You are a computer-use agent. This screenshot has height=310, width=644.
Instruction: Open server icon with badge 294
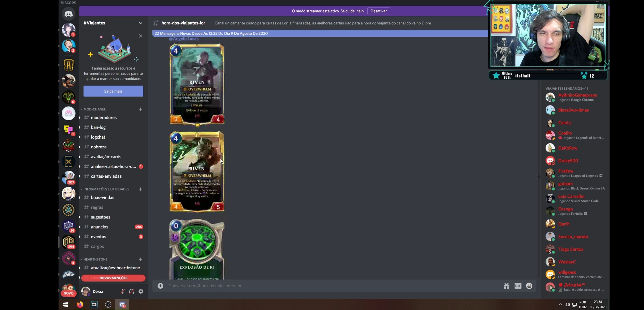[x=68, y=242]
